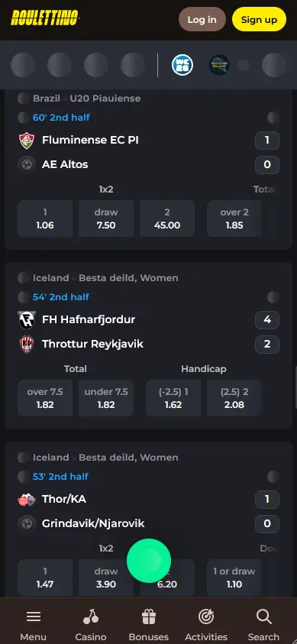Click the Log in button
Viewport: 297px width, 644px height.
coord(202,19)
